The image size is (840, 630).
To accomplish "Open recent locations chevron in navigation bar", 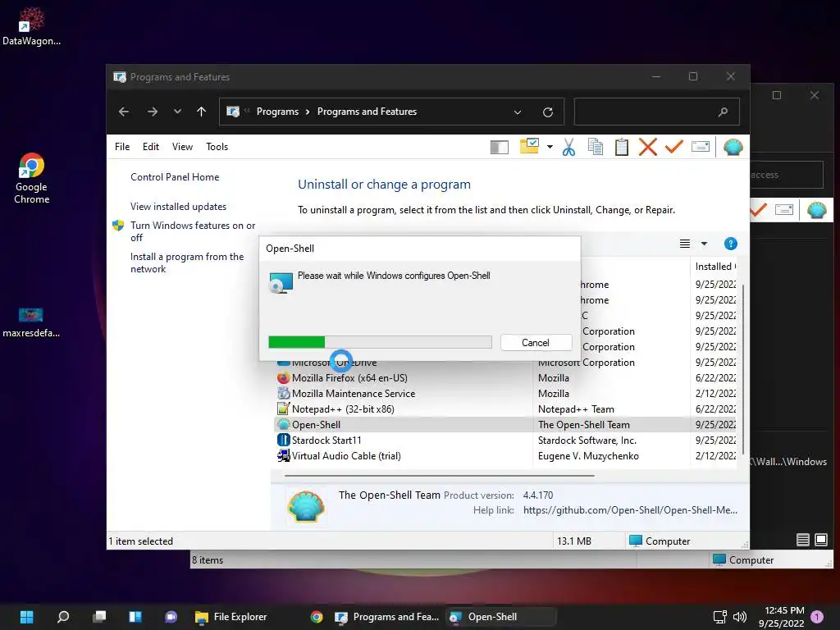I will [177, 112].
